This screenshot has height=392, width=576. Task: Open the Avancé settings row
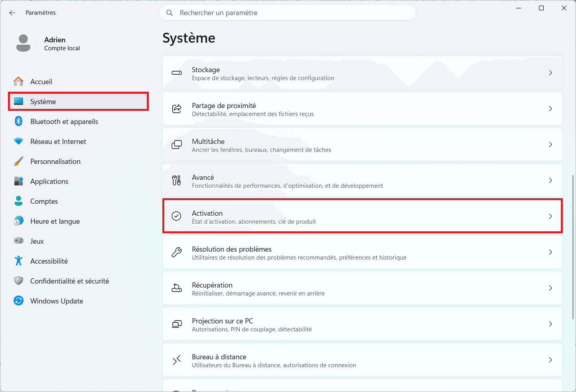pyautogui.click(x=363, y=180)
